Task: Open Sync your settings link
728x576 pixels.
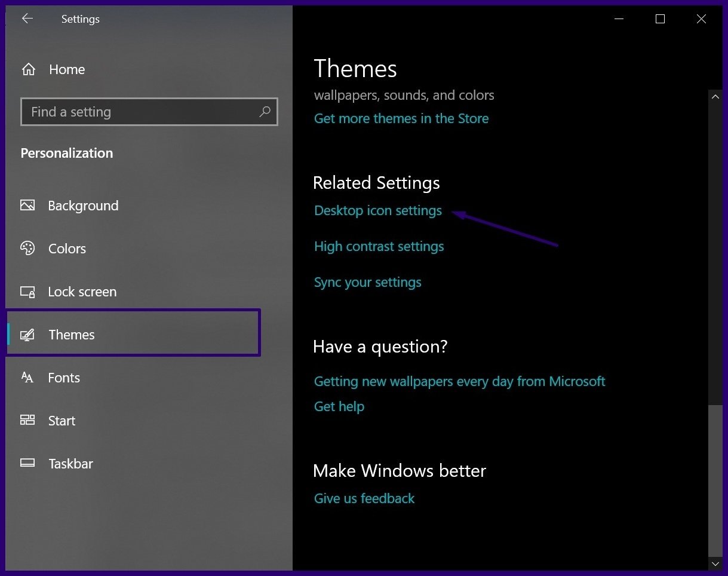Action: [x=368, y=282]
